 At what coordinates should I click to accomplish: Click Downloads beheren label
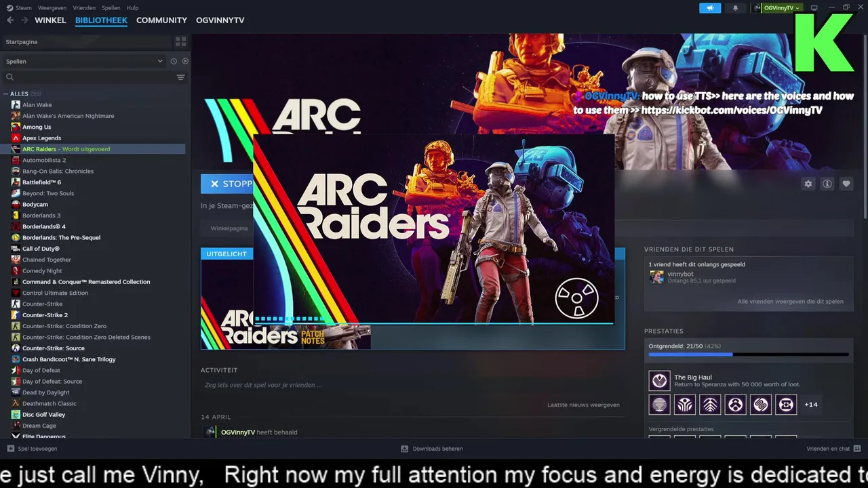pos(437,449)
